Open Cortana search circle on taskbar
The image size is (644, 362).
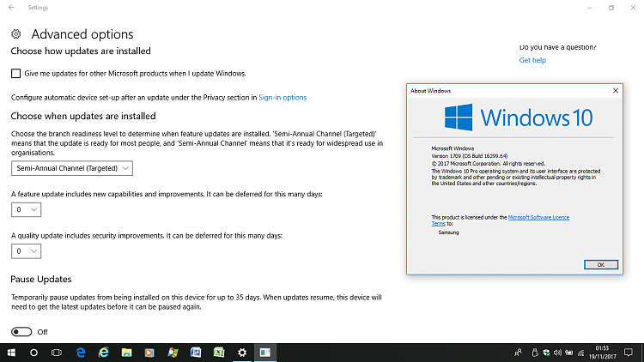pos(34,353)
